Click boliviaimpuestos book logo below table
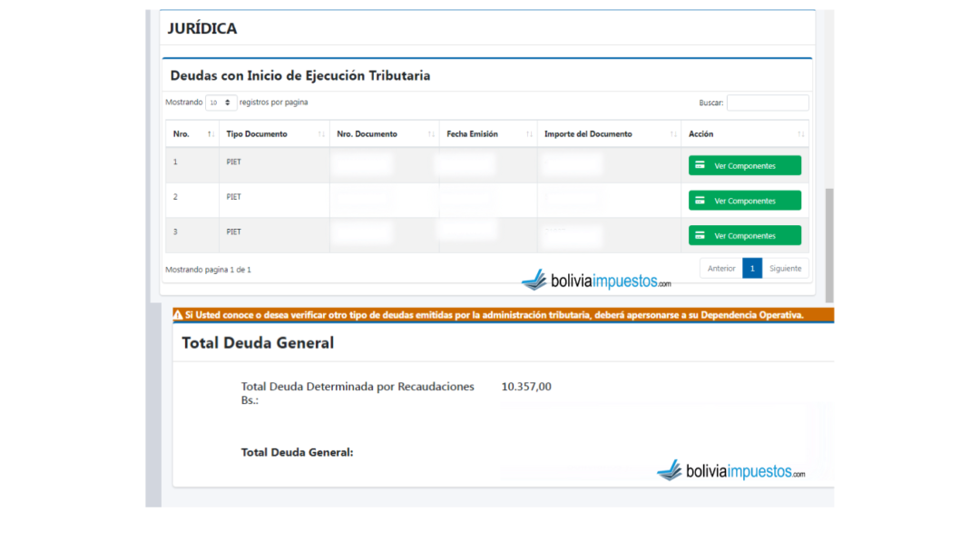 [x=534, y=280]
